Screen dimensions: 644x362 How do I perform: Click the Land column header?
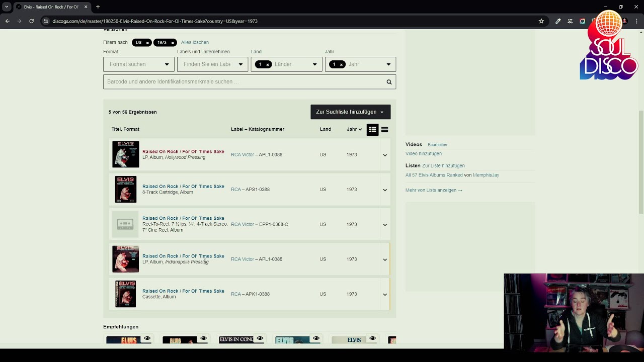pos(326,129)
